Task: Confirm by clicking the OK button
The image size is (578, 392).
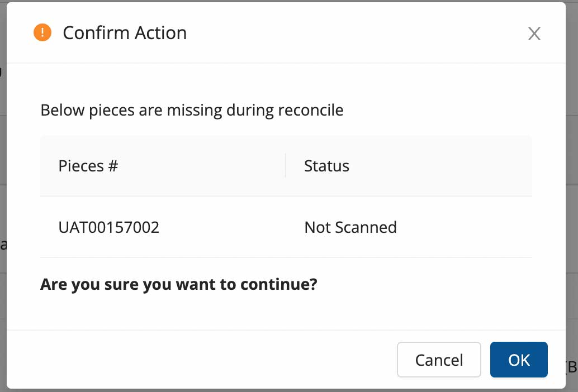Action: 519,360
